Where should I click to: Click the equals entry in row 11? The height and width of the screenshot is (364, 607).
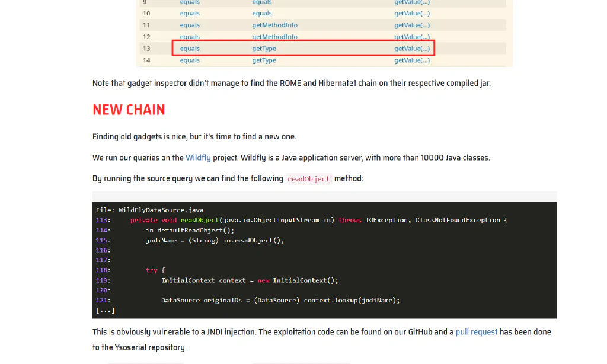[x=190, y=25]
